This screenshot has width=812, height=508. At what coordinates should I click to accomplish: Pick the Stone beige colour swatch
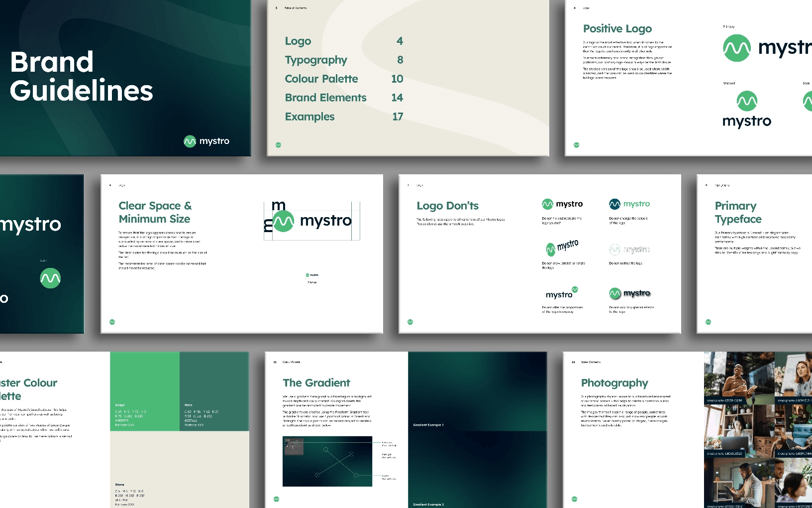coord(180,470)
